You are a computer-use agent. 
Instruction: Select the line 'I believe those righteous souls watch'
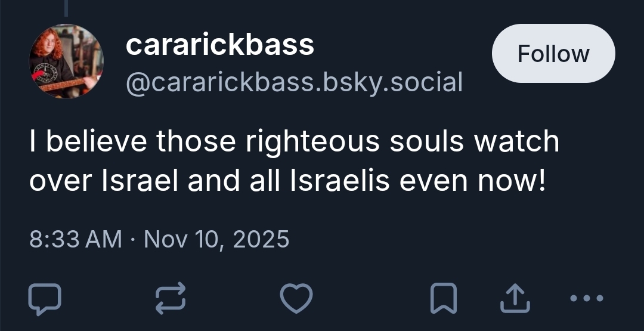coord(294,142)
